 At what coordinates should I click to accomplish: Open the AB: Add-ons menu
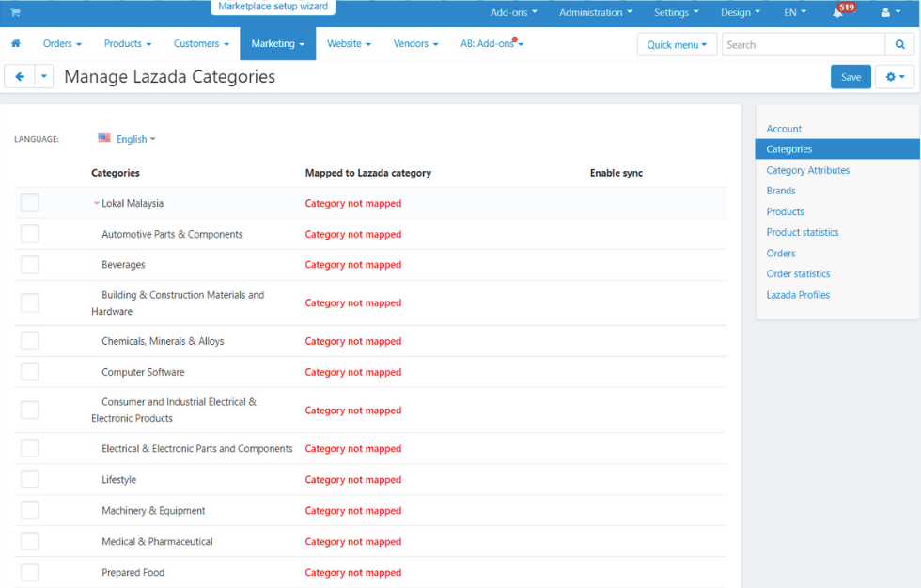pos(492,43)
